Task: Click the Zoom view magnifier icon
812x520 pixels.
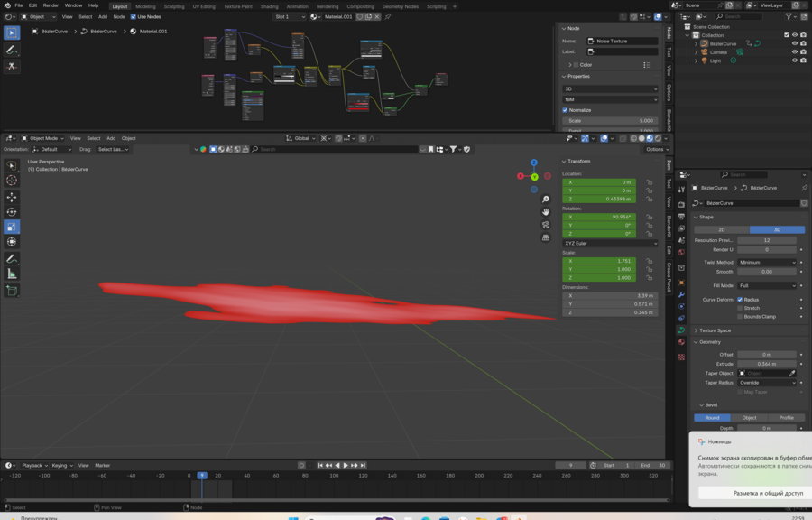Action: [x=545, y=200]
